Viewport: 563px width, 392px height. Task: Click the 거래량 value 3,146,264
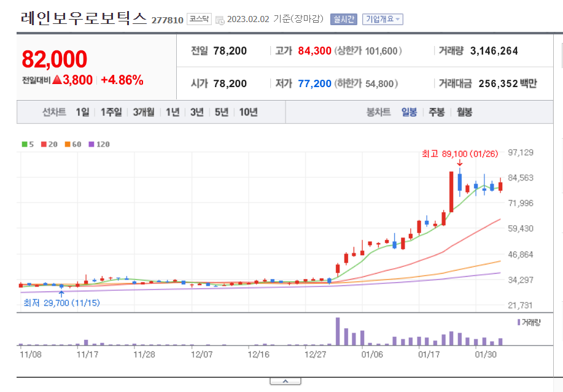[x=494, y=51]
